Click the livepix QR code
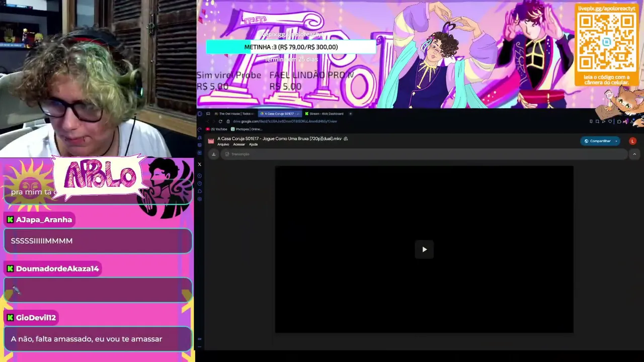The image size is (644, 362). tap(607, 43)
